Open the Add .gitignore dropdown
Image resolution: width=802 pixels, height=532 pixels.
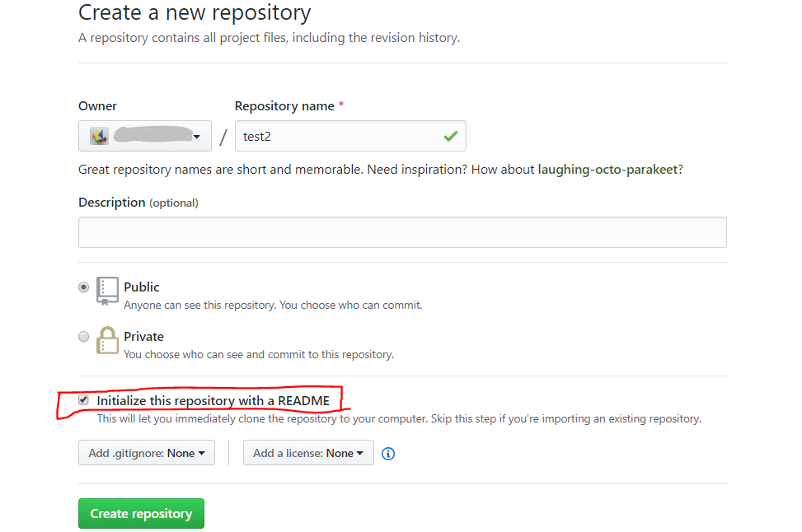point(146,453)
